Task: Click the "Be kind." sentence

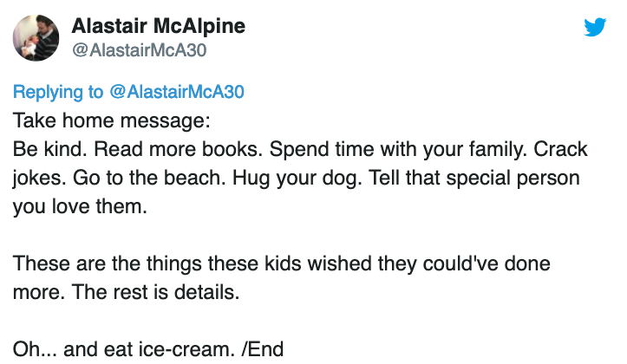Action: click(x=49, y=149)
